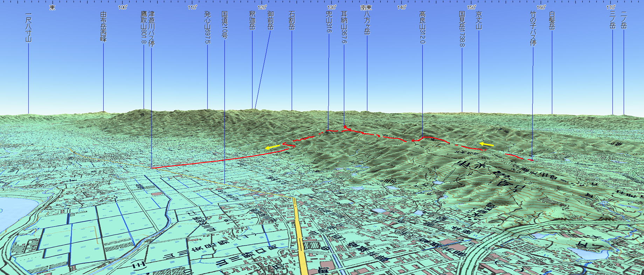Click the 国見岳1738.8 peak label
The height and width of the screenshot is (275, 644).
pos(462,29)
